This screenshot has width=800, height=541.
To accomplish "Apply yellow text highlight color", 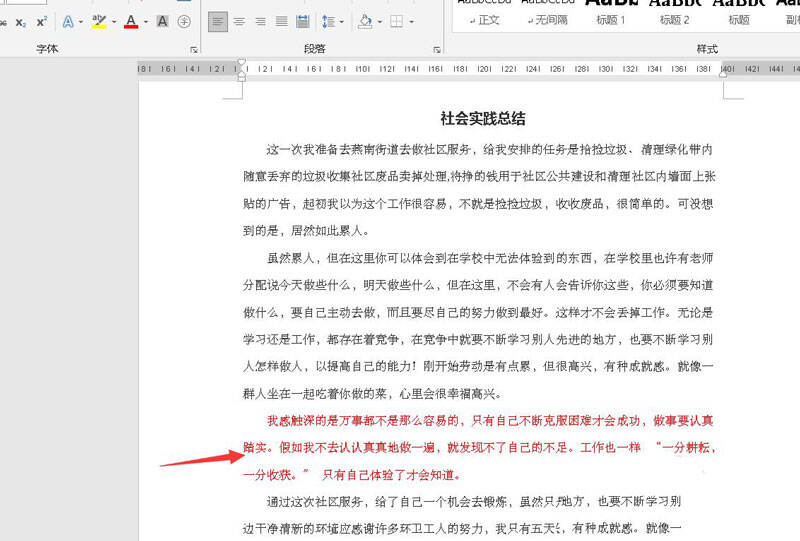I will pyautogui.click(x=98, y=21).
